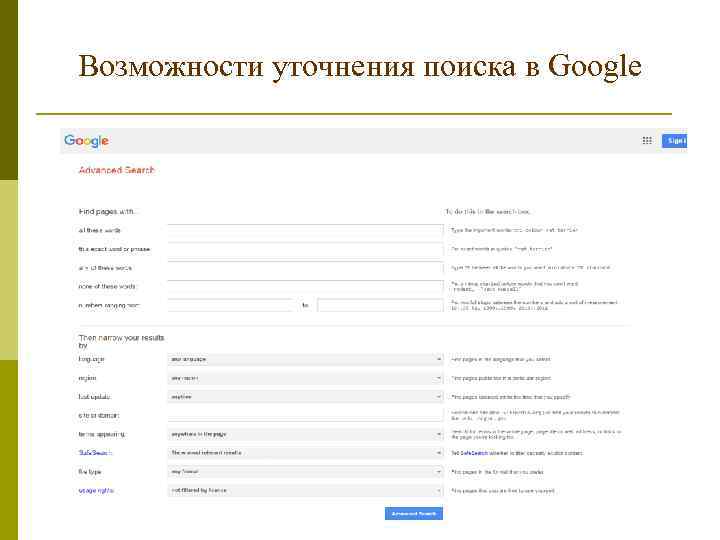Viewport: 720px width, 540px height.
Task: Click the 'none of these words' label
Action: click(x=107, y=287)
